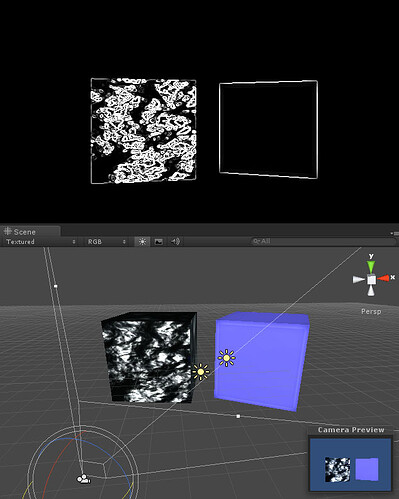Viewport: 399px width, 499px height.
Task: Open the Textured draw mode dropdown
Action: pyautogui.click(x=41, y=242)
